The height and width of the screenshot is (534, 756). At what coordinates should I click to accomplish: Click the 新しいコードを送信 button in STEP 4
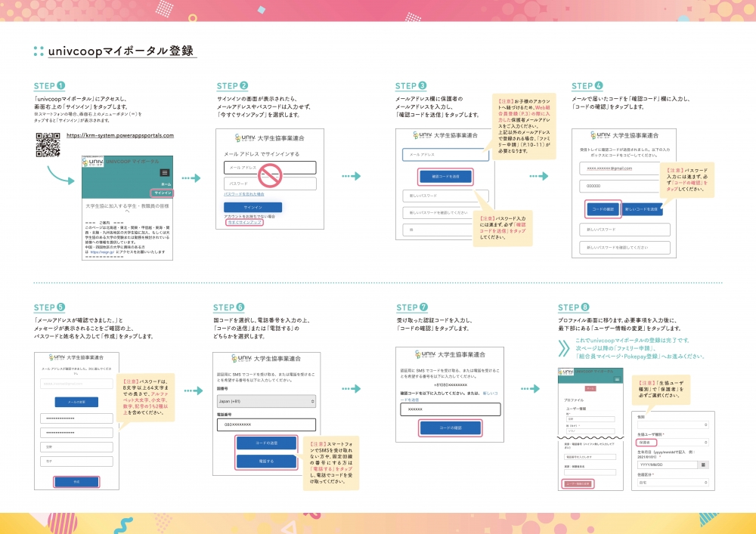coord(641,209)
